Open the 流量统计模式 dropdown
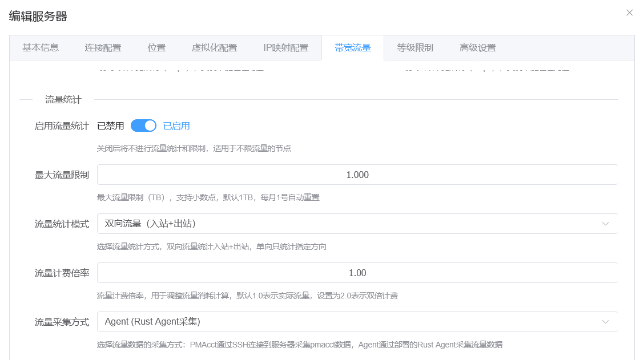Viewport: 644px width, 360px height. (x=348, y=224)
